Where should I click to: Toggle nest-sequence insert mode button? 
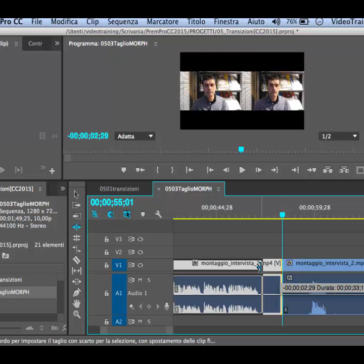point(95,214)
